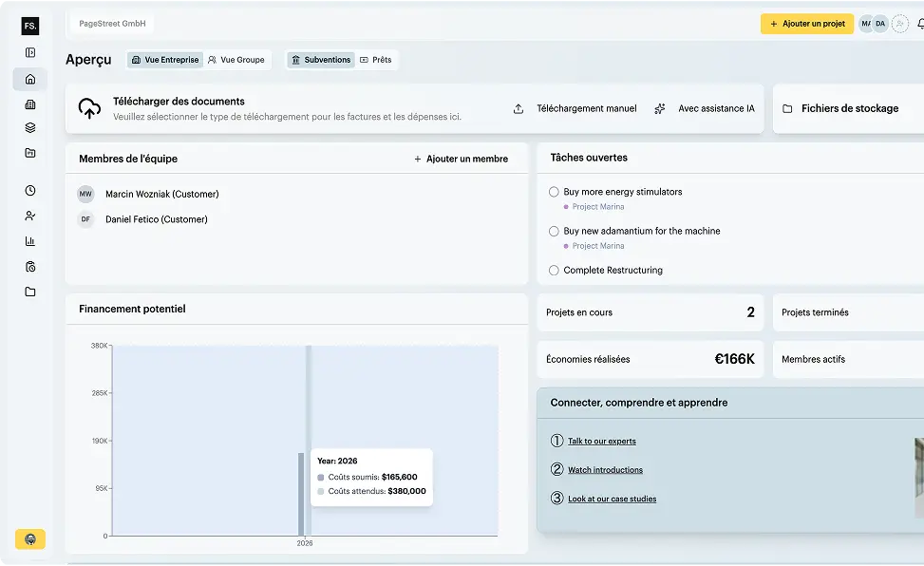Click the Financement potentiel heading

[x=132, y=309]
